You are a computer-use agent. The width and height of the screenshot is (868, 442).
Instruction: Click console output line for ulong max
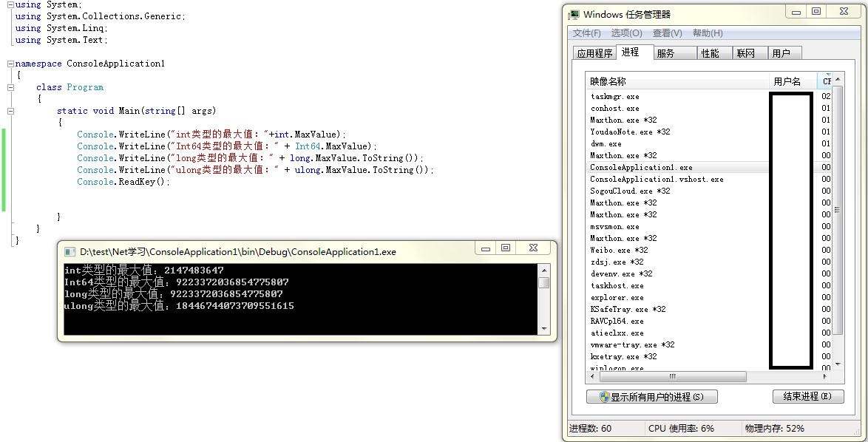click(x=180, y=306)
